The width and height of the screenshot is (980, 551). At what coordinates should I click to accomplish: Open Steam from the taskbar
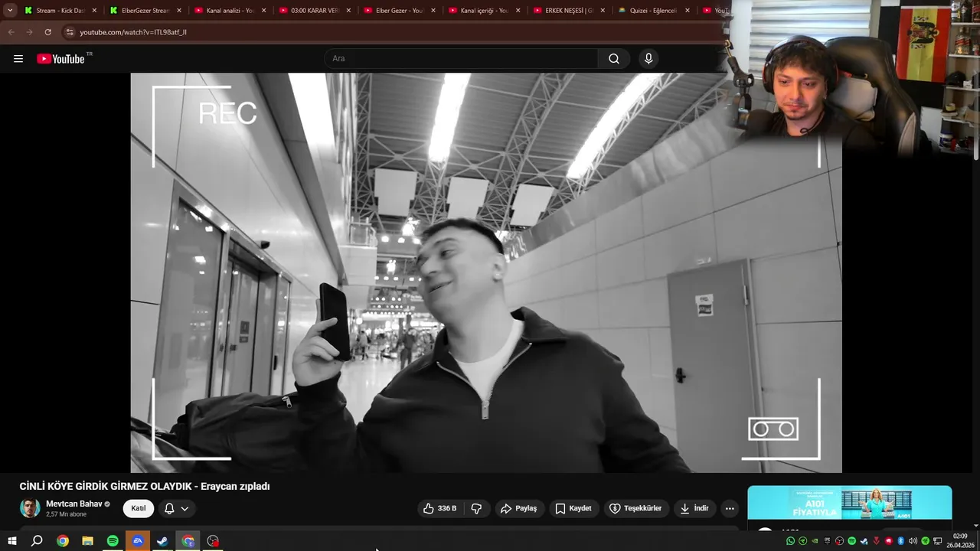(162, 541)
